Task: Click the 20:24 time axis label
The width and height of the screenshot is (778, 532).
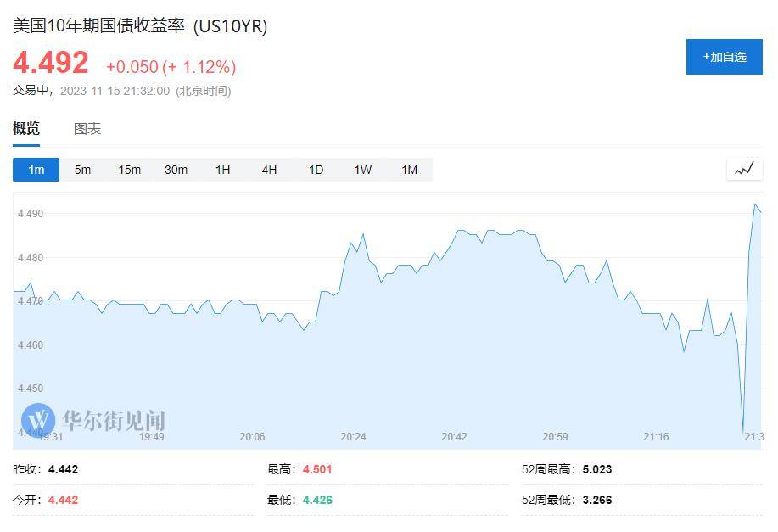Action: click(353, 437)
